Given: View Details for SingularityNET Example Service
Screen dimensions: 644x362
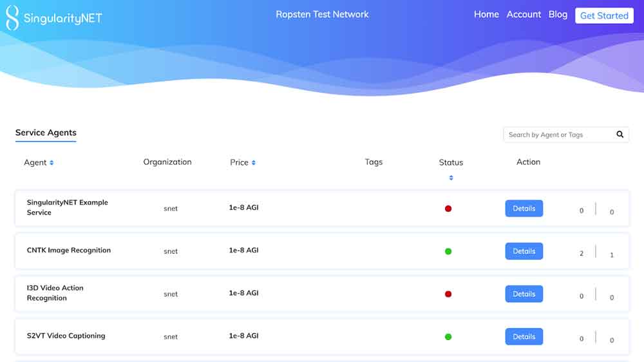Looking at the screenshot, I should [524, 209].
